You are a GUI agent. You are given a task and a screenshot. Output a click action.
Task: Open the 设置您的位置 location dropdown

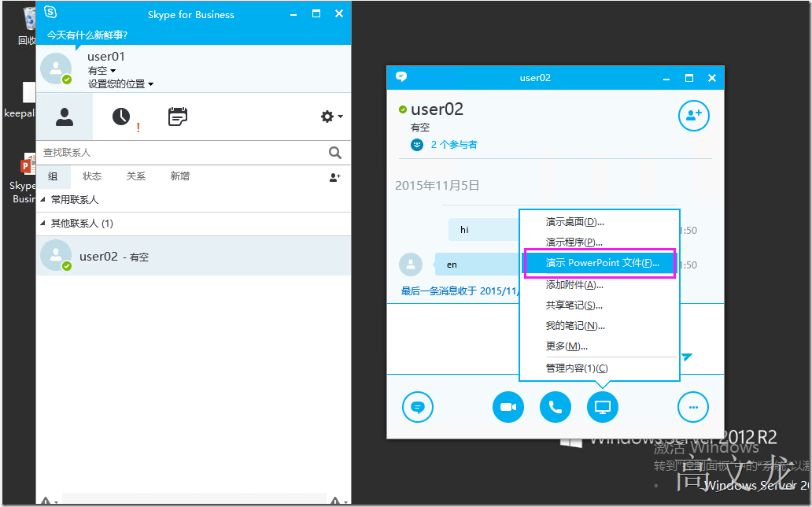120,84
